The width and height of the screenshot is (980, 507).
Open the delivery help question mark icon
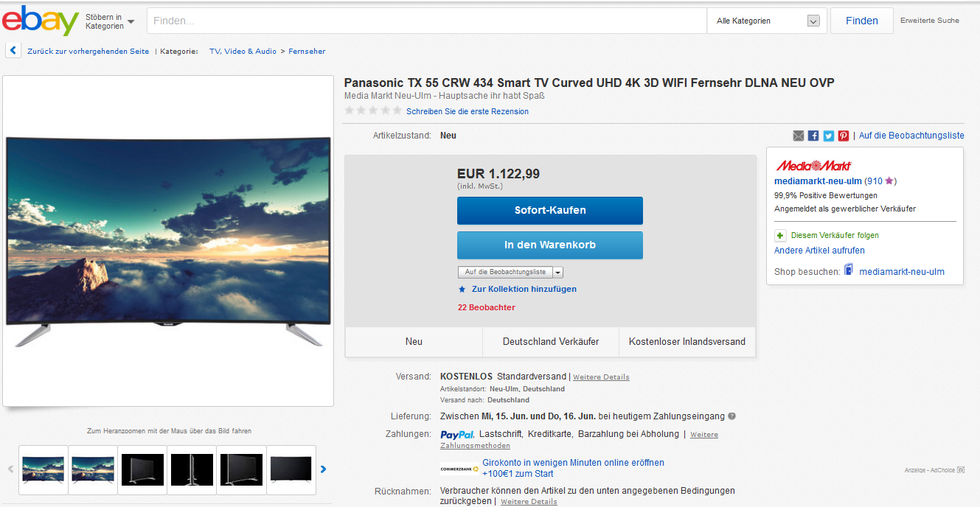point(731,416)
